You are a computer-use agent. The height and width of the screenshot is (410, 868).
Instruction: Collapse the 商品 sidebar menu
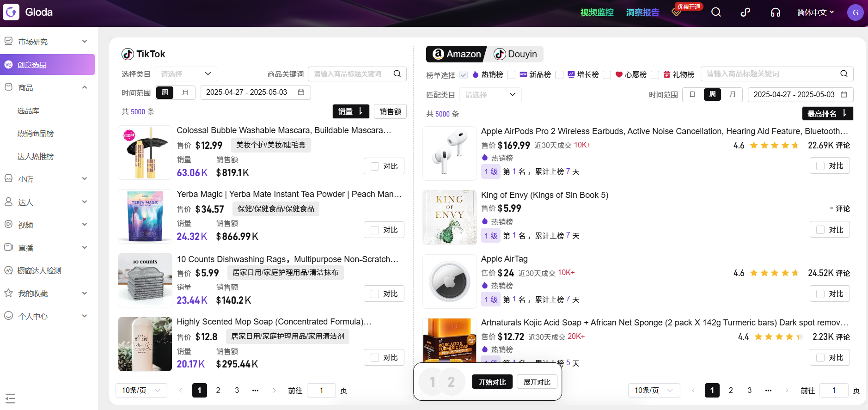(85, 87)
